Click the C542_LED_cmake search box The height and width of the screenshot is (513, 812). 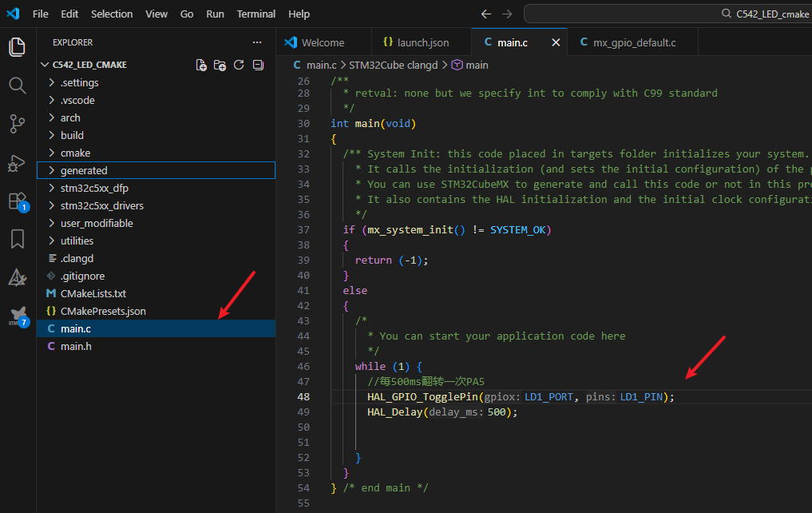pyautogui.click(x=668, y=14)
